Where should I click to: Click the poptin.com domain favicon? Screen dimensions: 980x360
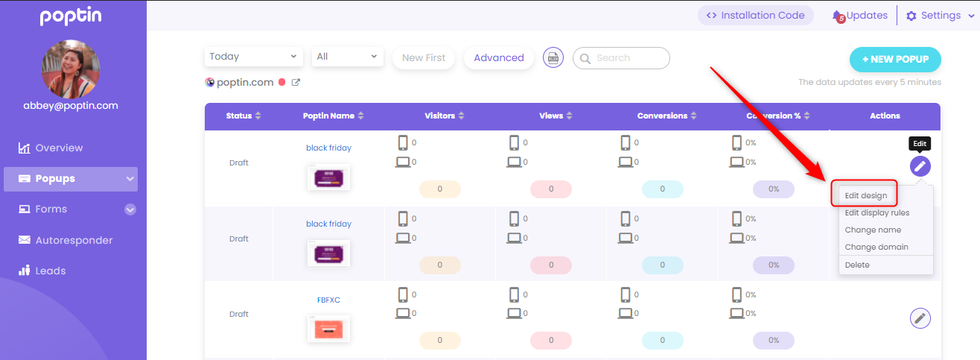click(x=209, y=83)
